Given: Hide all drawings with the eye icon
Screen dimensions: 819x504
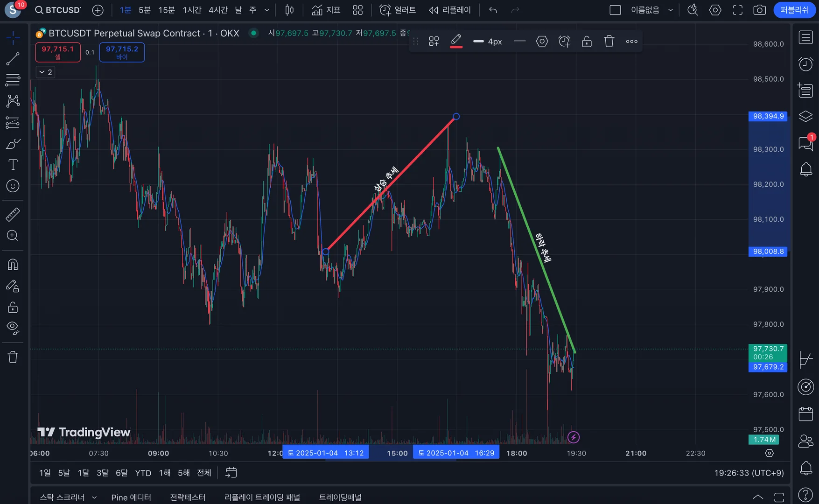Looking at the screenshot, I should pyautogui.click(x=13, y=328).
